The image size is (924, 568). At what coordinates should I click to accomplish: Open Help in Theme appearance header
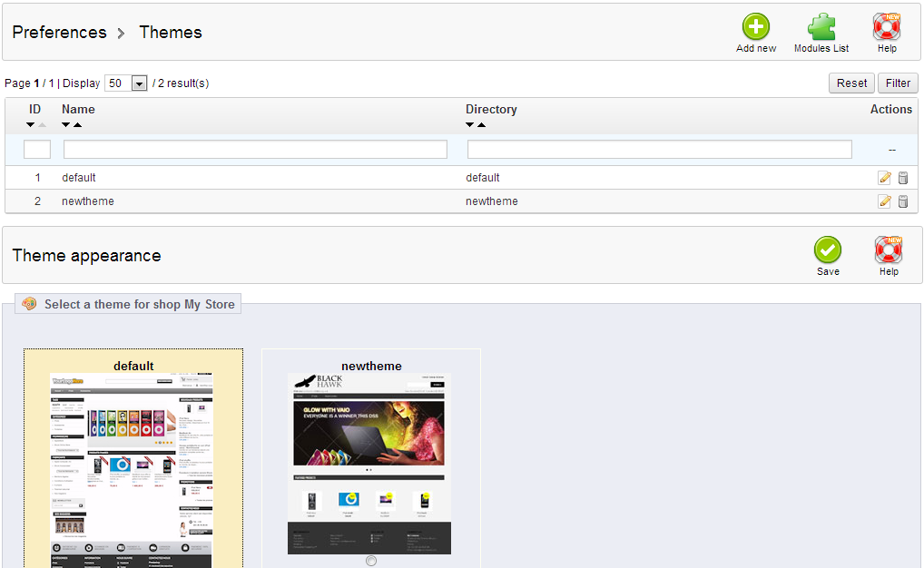pyautogui.click(x=888, y=250)
